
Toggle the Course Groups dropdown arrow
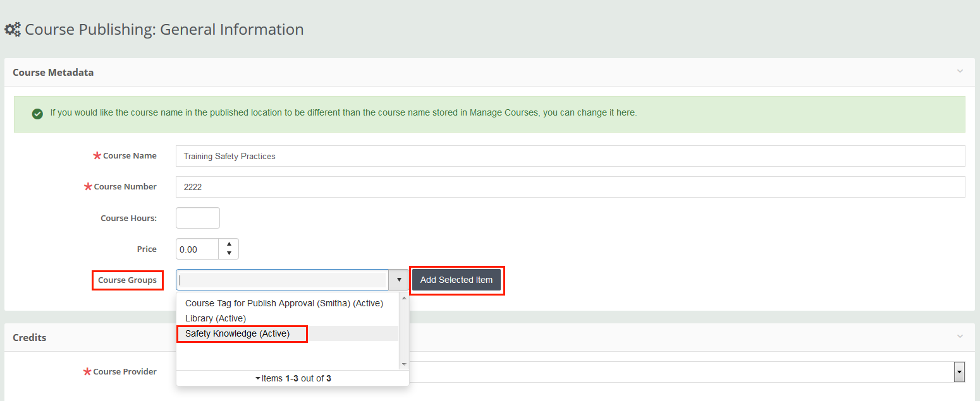[399, 280]
